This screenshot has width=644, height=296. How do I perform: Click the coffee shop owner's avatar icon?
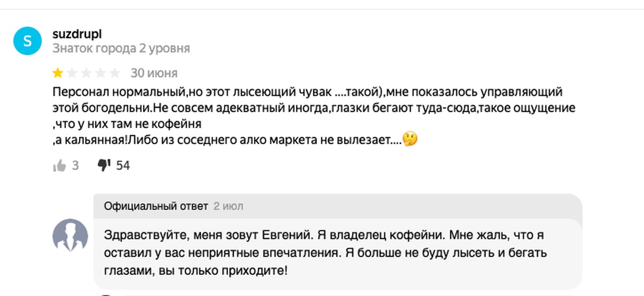click(x=70, y=235)
